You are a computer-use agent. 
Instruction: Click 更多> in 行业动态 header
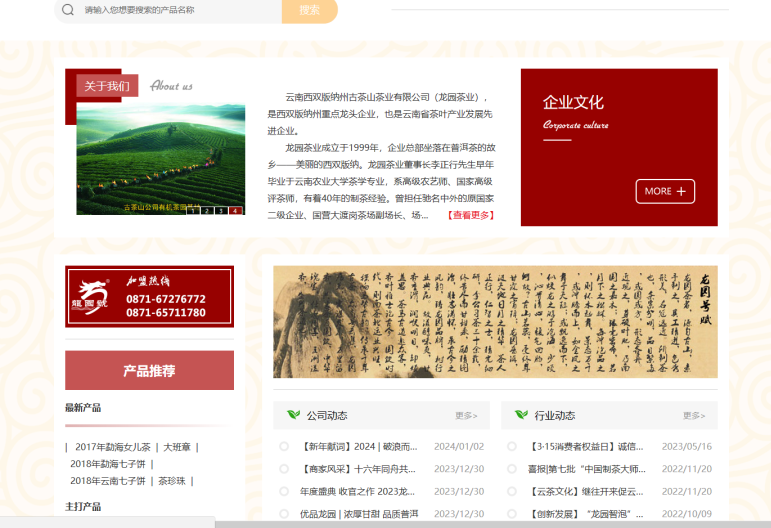pyautogui.click(x=694, y=416)
